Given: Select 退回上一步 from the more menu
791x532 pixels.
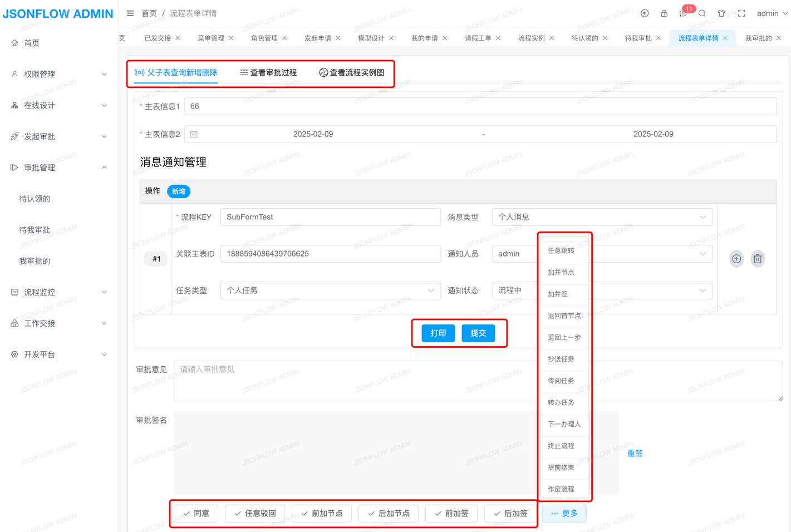Looking at the screenshot, I should 564,337.
